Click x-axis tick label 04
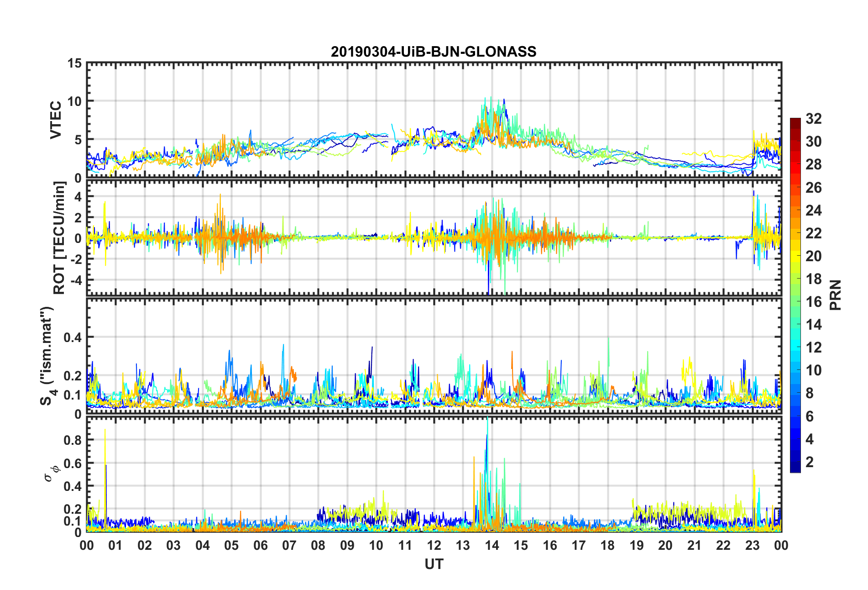This screenshot has height=590, width=868. [202, 546]
